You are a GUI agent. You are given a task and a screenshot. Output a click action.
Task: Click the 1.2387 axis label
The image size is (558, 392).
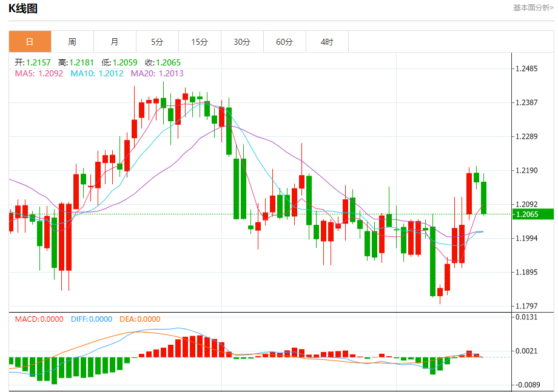[526, 103]
